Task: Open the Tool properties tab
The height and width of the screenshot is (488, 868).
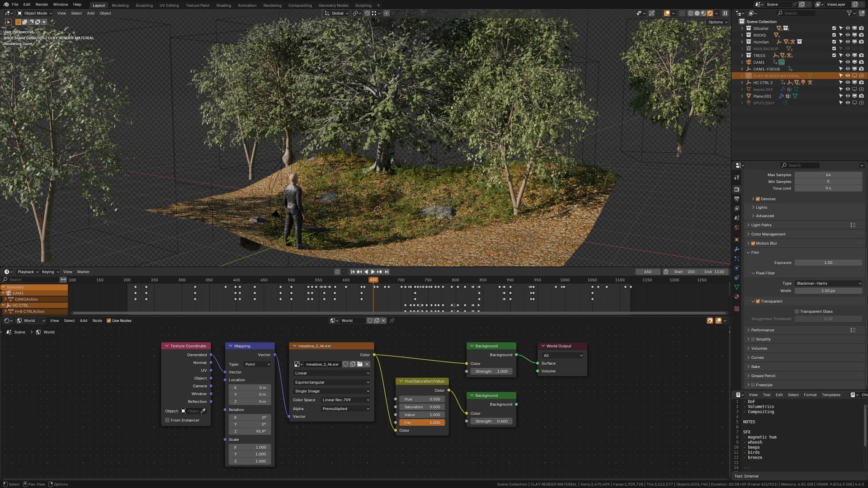Action: click(737, 177)
